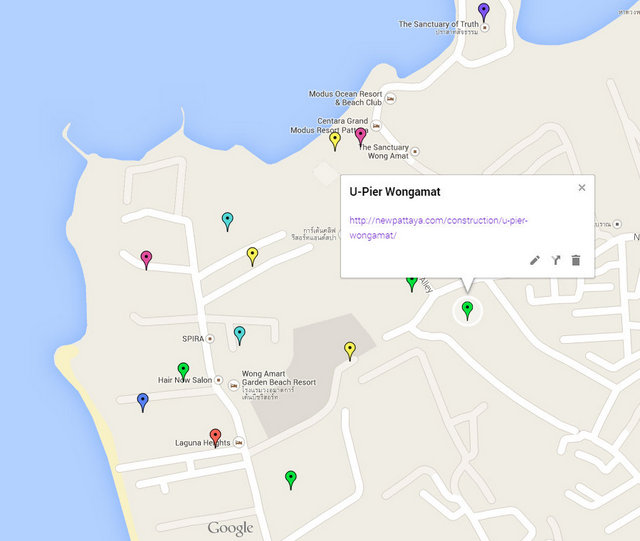The image size is (640, 541).
Task: Click the blue pin near the beach
Action: coord(142,403)
